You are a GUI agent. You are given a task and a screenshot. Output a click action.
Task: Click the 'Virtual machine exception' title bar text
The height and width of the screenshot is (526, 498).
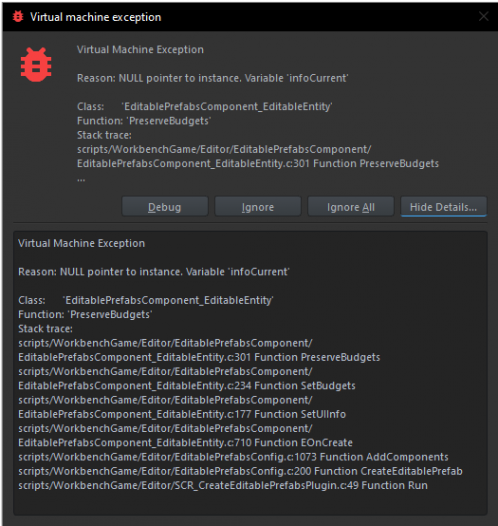(96, 17)
